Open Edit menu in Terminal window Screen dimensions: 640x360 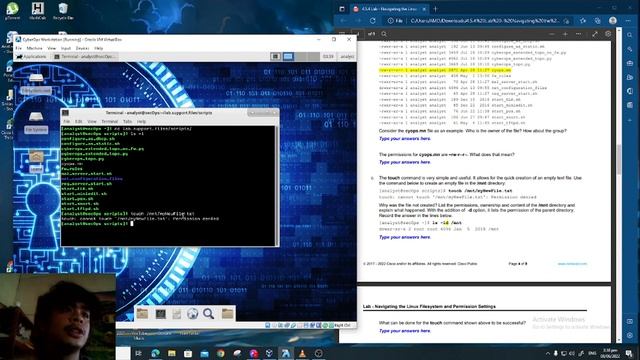point(78,122)
